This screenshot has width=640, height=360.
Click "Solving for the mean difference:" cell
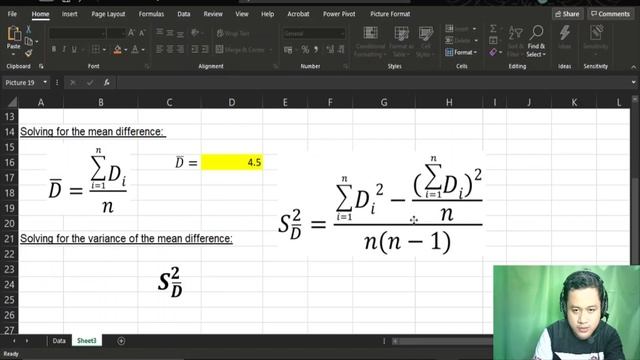[x=93, y=132]
